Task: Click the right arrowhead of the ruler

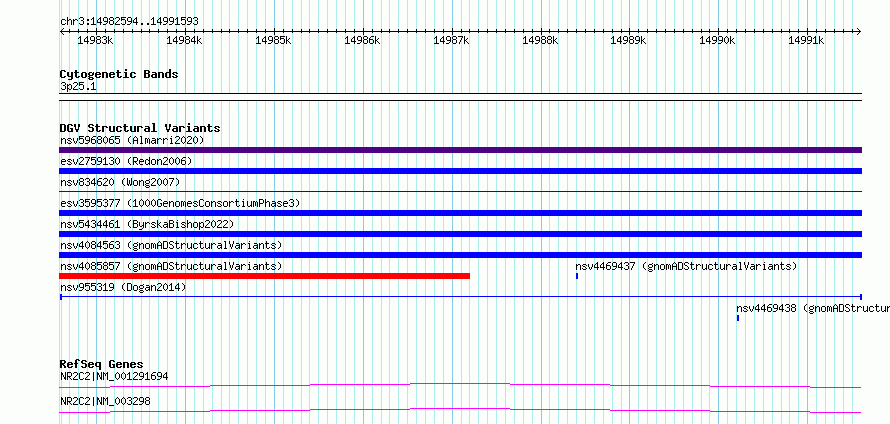Action: (x=859, y=32)
